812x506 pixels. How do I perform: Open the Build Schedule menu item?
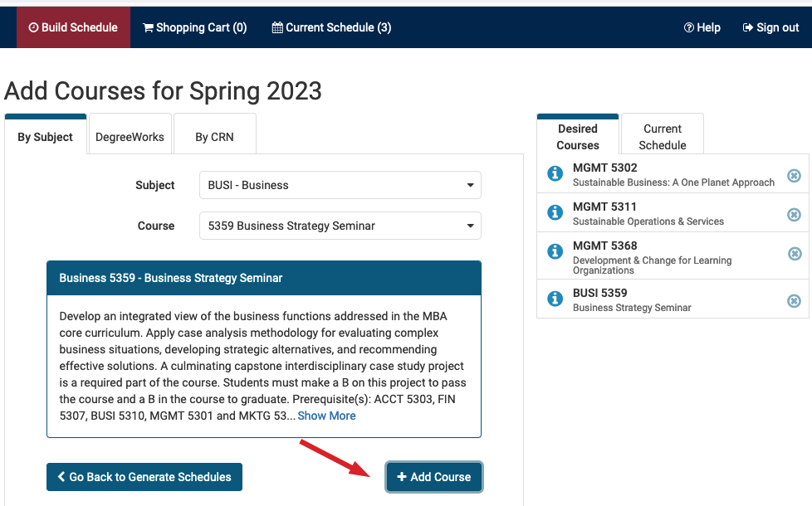coord(73,27)
